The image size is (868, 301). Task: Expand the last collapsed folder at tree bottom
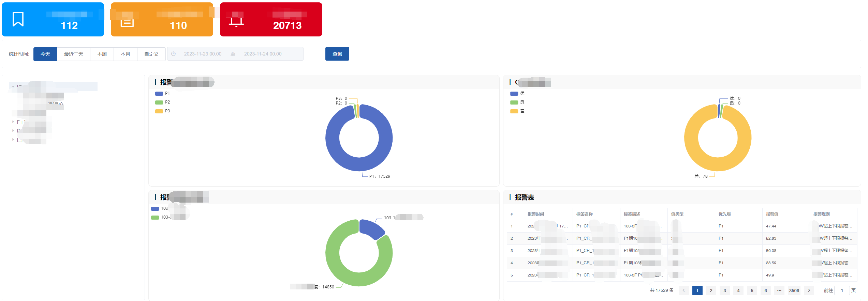[13, 140]
